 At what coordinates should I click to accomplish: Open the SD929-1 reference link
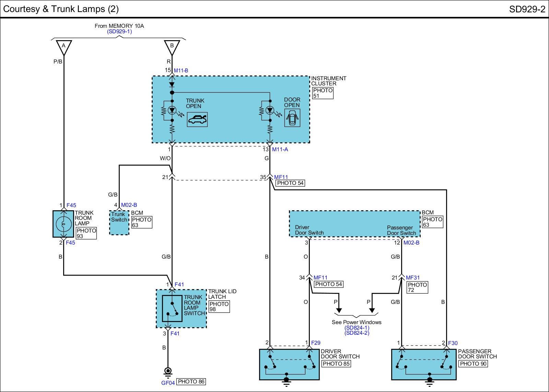tap(119, 31)
